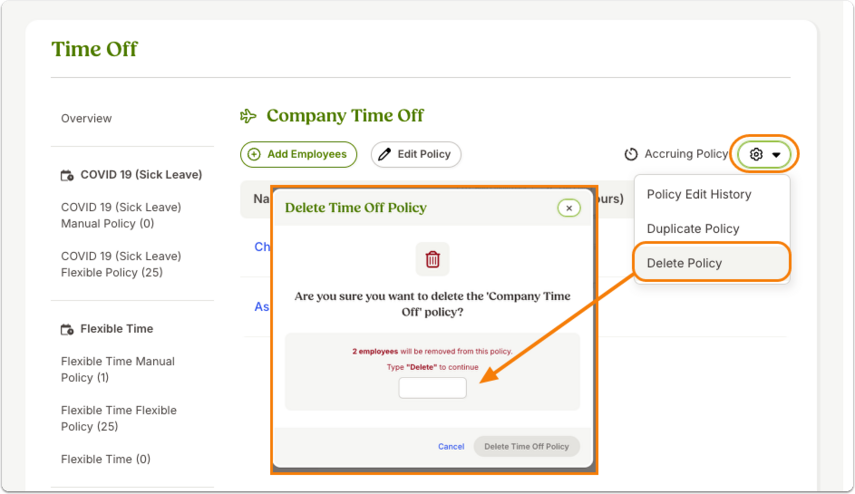Screen dimensions: 855x494
Task: Open COVID 19 (Sick Leave) Flexible Policy (25)
Action: [x=121, y=264]
